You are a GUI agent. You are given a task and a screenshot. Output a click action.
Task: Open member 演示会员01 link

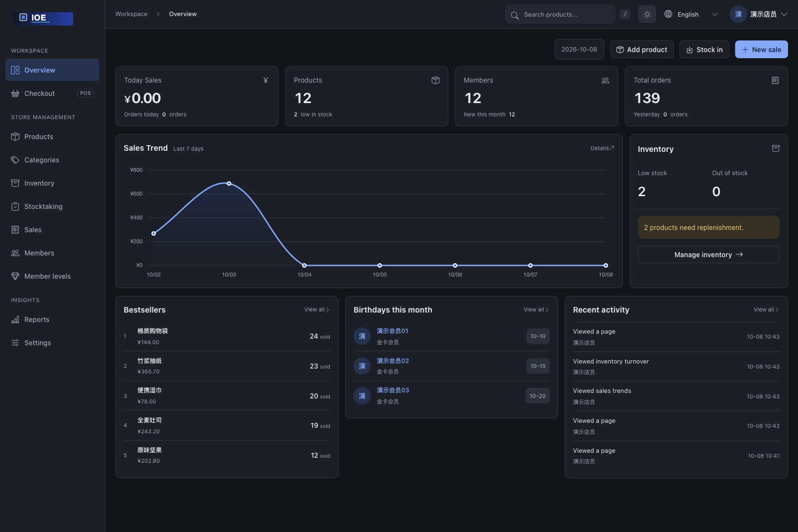(392, 331)
